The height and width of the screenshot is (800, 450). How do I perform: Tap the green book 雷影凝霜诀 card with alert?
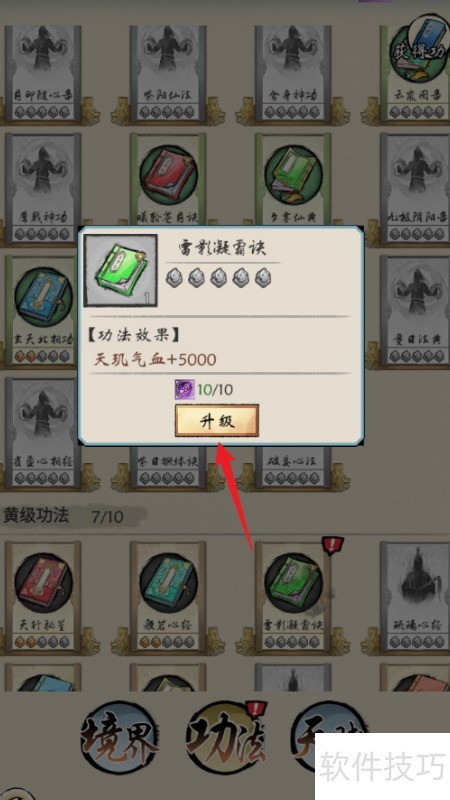(x=293, y=596)
